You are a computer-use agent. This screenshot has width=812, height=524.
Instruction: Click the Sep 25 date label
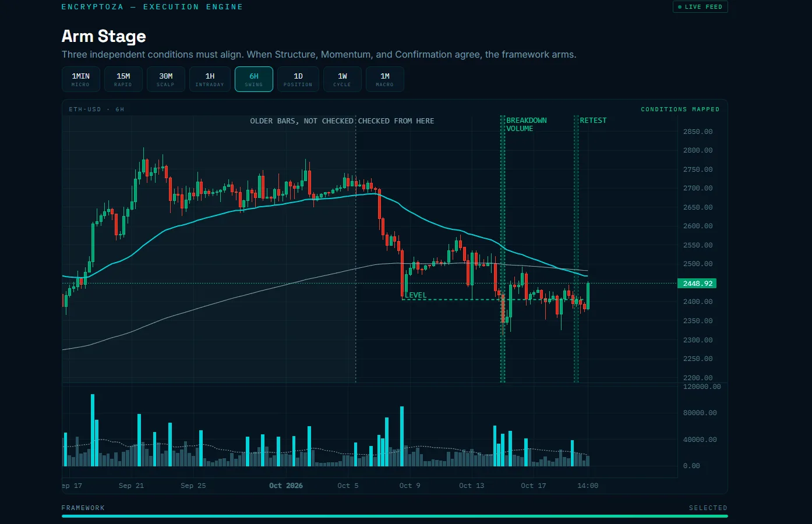pos(193,486)
